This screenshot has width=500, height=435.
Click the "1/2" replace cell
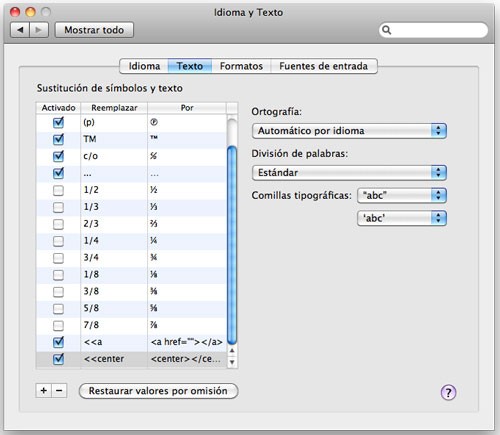[114, 190]
